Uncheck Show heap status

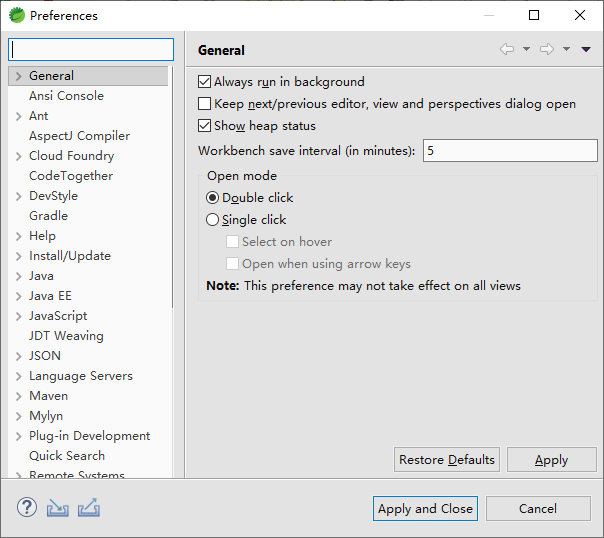[x=204, y=126]
